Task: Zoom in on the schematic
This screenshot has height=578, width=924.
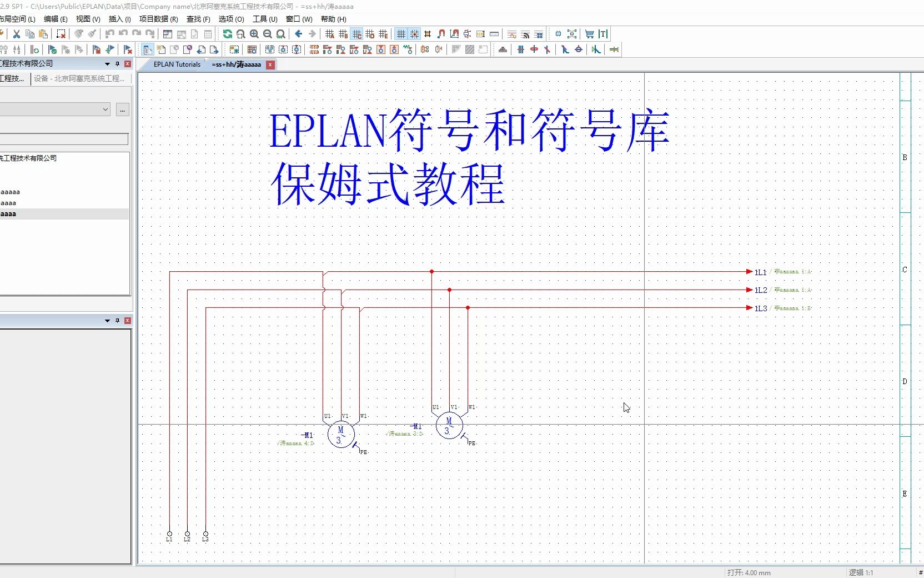Action: pos(253,34)
